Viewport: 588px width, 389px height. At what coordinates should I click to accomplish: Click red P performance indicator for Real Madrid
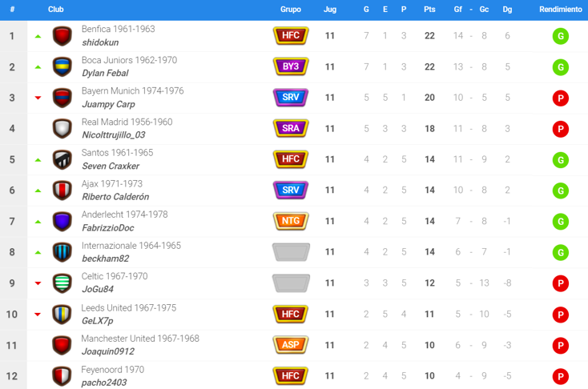[x=561, y=129]
